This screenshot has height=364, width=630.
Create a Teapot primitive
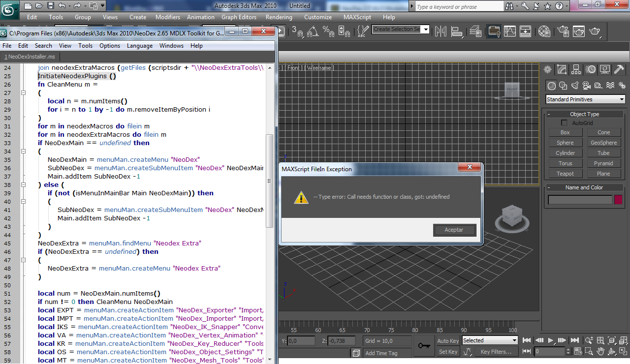pyautogui.click(x=566, y=174)
